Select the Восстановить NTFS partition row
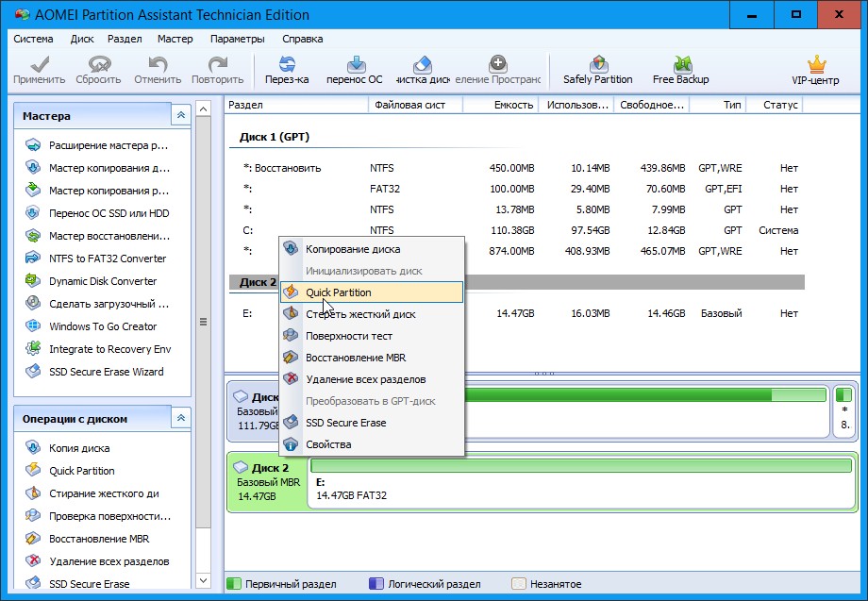Viewport: 868px width, 601px height. (x=517, y=168)
